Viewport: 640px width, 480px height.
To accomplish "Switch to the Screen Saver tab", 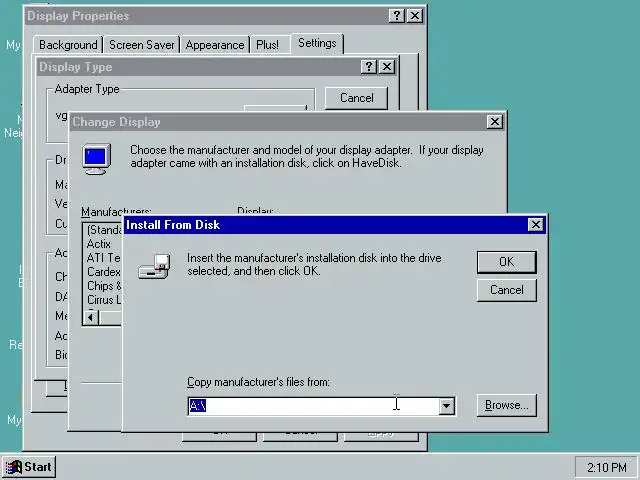I will click(142, 45).
